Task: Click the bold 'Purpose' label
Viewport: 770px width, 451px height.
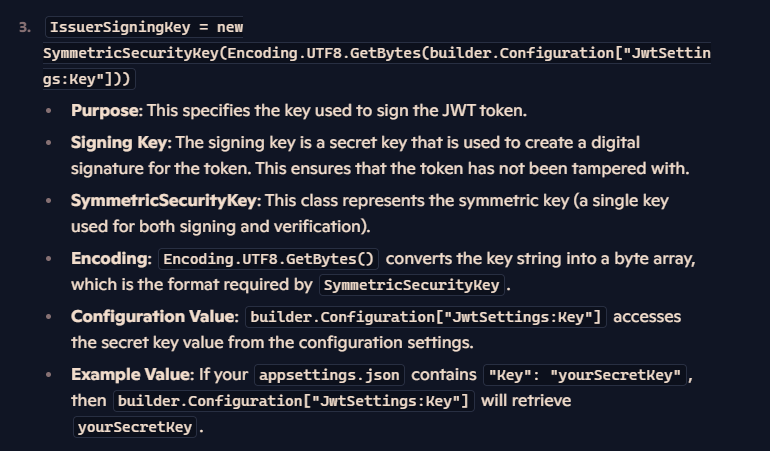Action: pos(105,111)
